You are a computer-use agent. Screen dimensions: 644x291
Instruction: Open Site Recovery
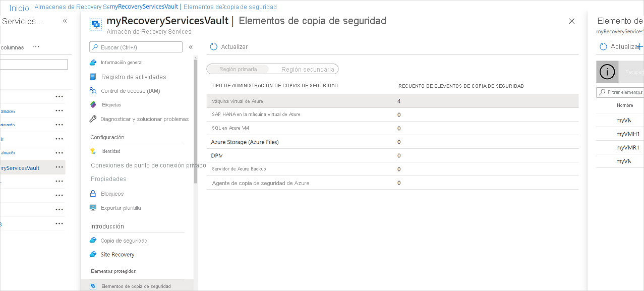pyautogui.click(x=116, y=254)
